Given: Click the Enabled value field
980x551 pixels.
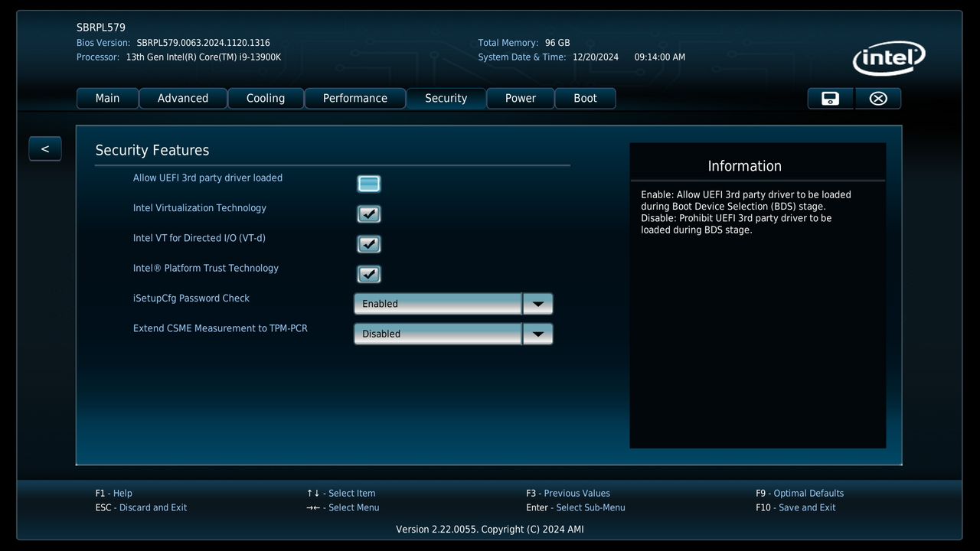Looking at the screenshot, I should tap(438, 304).
